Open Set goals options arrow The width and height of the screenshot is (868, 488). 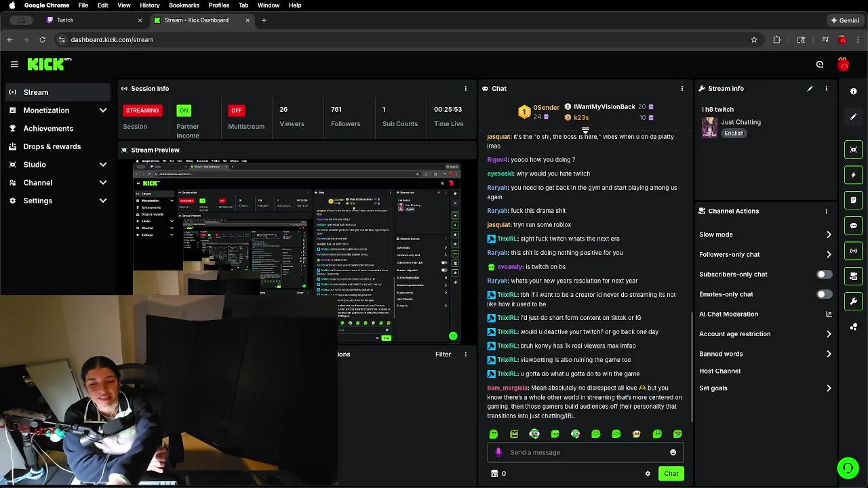coord(829,388)
